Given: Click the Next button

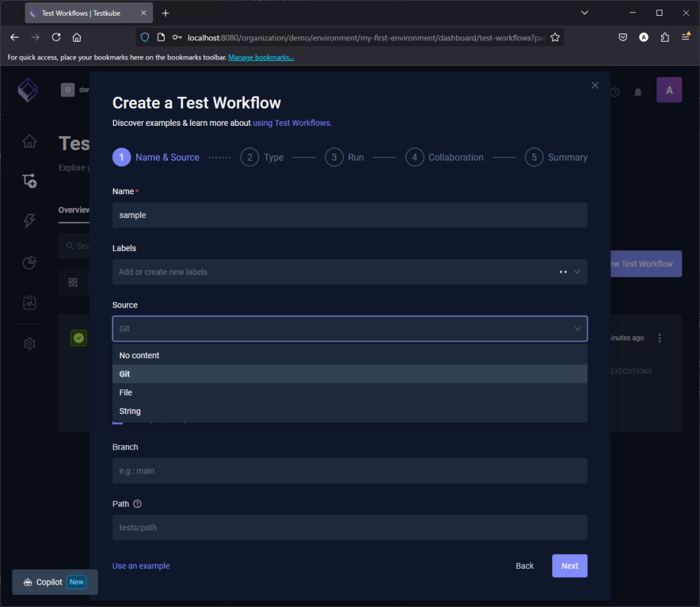Looking at the screenshot, I should [569, 566].
